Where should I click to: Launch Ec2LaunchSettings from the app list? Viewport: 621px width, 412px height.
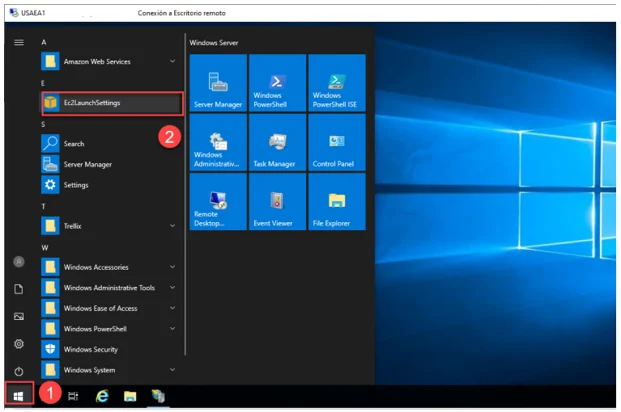click(x=112, y=103)
